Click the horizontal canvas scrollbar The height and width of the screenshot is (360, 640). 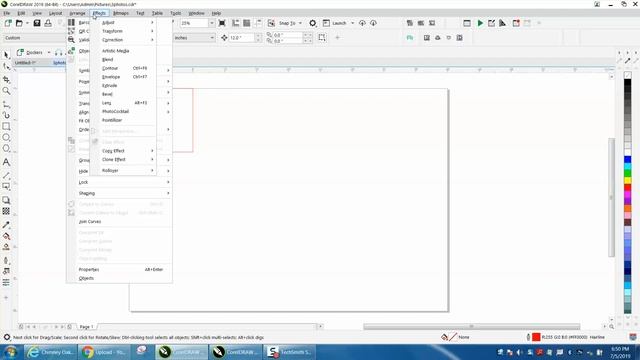click(471, 327)
